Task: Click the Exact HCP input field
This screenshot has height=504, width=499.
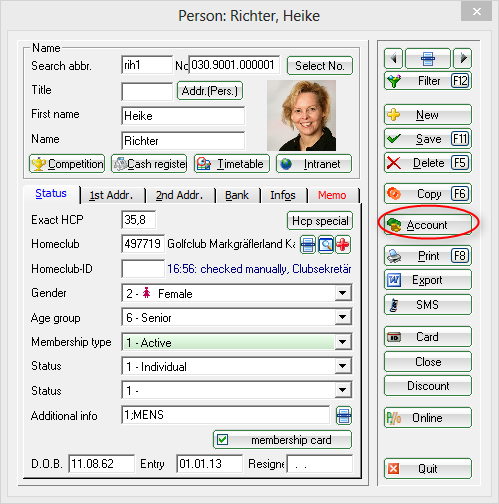Action: coord(139,220)
